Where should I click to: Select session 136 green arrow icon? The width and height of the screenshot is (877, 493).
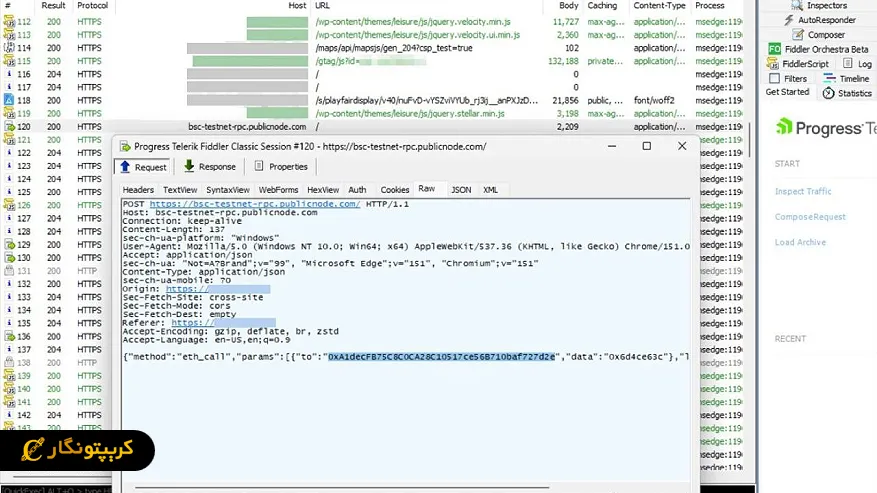pyautogui.click(x=9, y=336)
